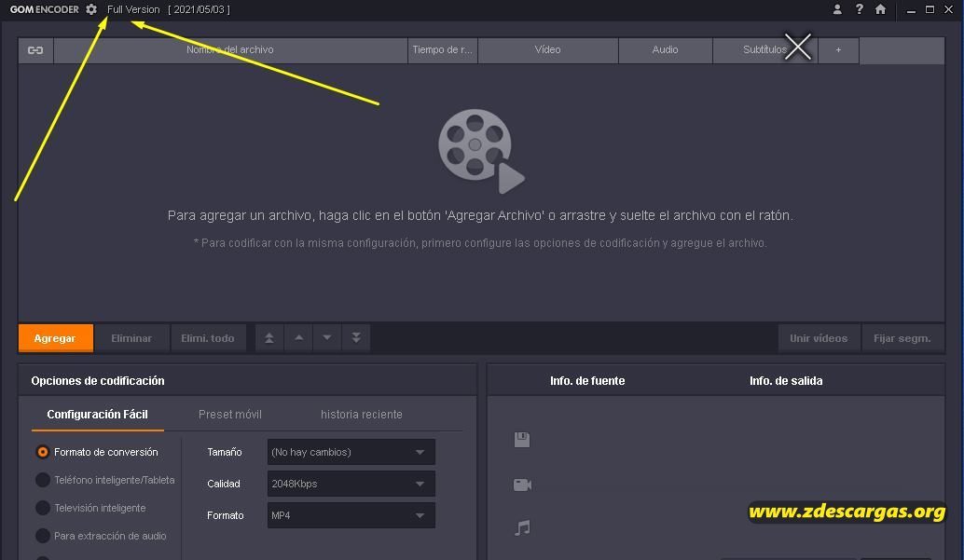This screenshot has height=560, width=964.
Task: Click the Audio column header
Action: (x=666, y=49)
